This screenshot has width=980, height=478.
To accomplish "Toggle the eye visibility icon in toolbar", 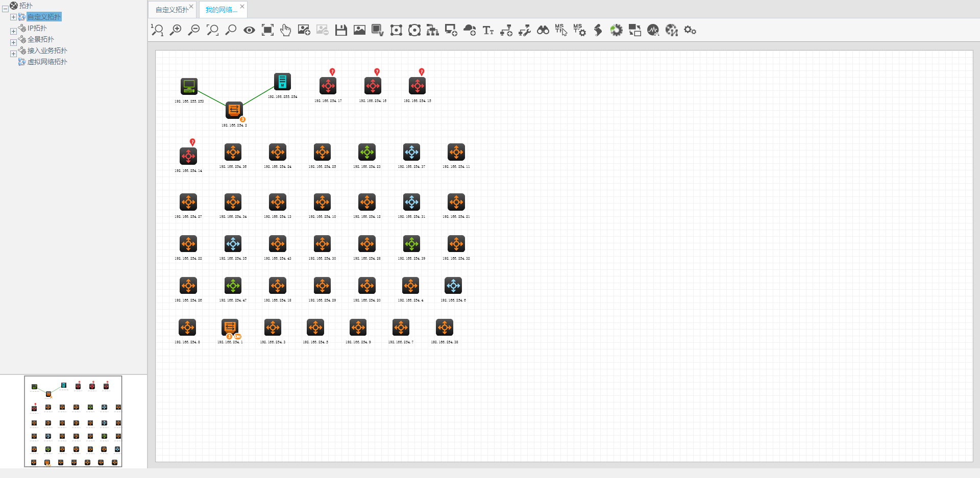I will tap(249, 30).
